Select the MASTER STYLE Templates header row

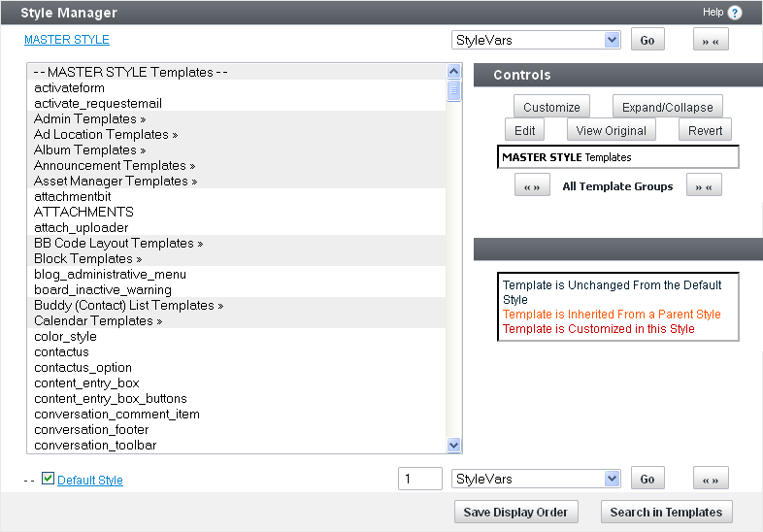click(x=236, y=72)
